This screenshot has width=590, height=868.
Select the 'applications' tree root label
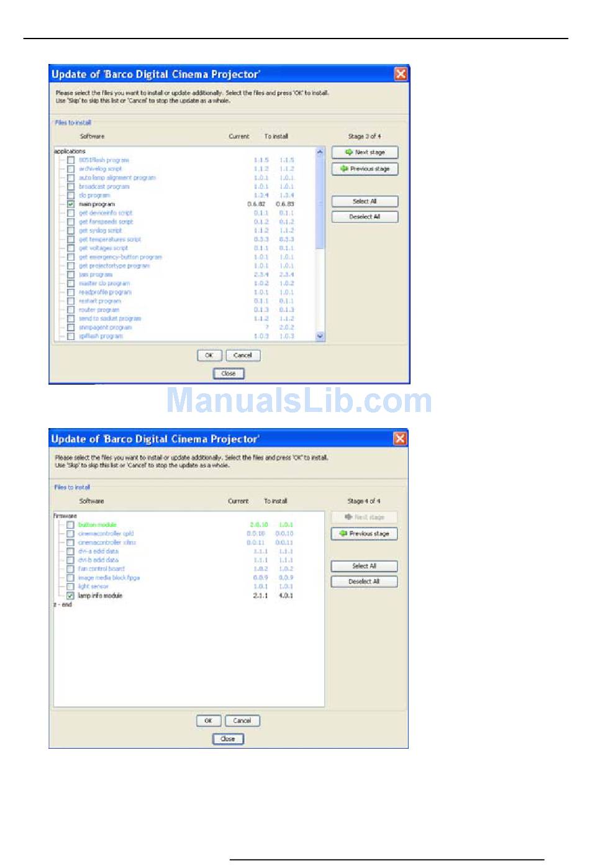coord(70,152)
